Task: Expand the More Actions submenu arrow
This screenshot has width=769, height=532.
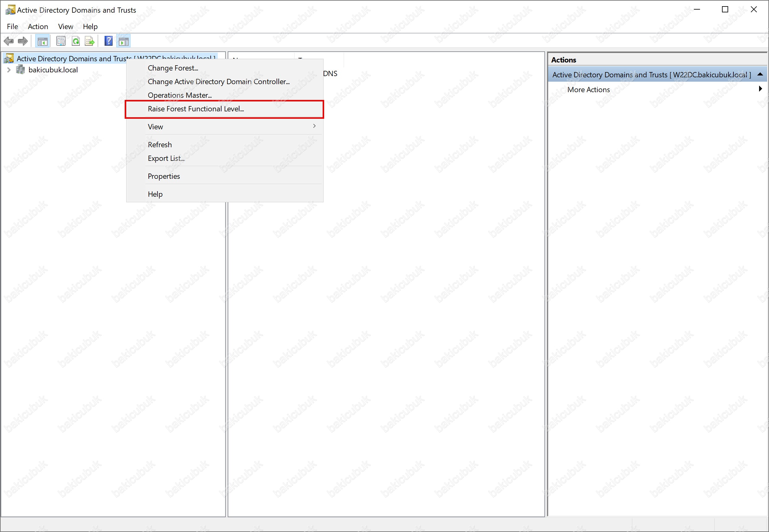Action: tap(760, 89)
